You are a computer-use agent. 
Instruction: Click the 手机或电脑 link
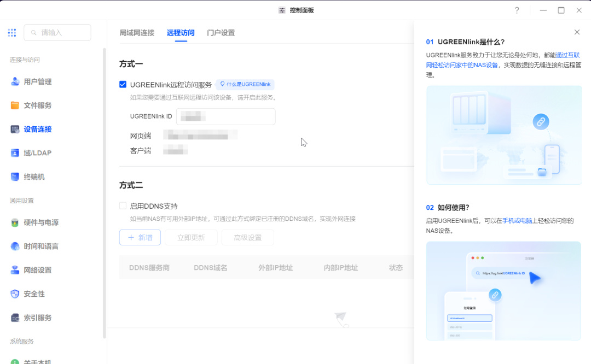tap(517, 221)
